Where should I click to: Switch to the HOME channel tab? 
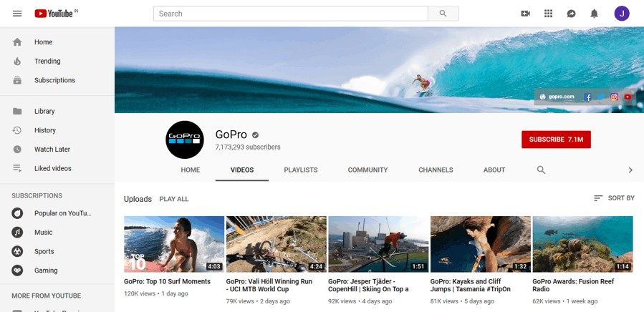(191, 170)
